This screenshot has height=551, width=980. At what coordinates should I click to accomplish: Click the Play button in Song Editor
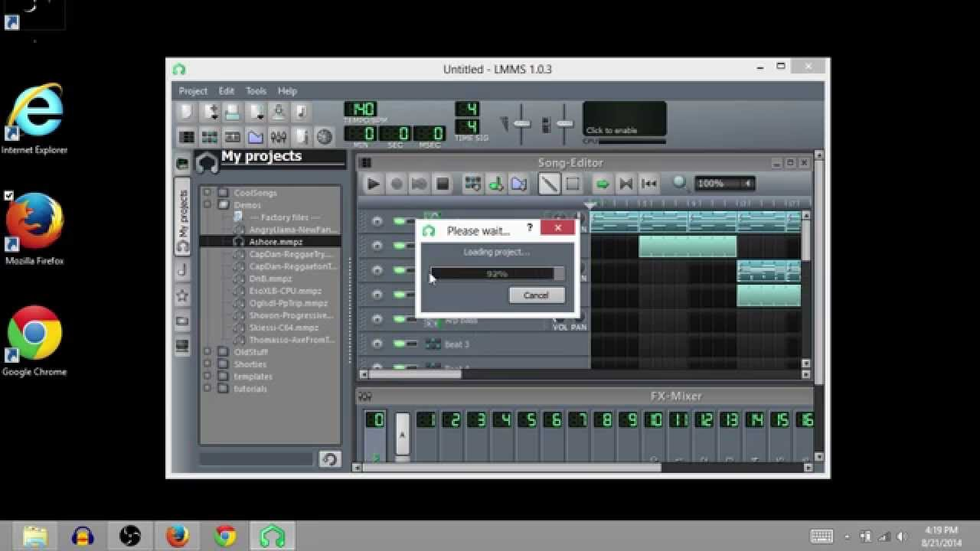(x=373, y=184)
